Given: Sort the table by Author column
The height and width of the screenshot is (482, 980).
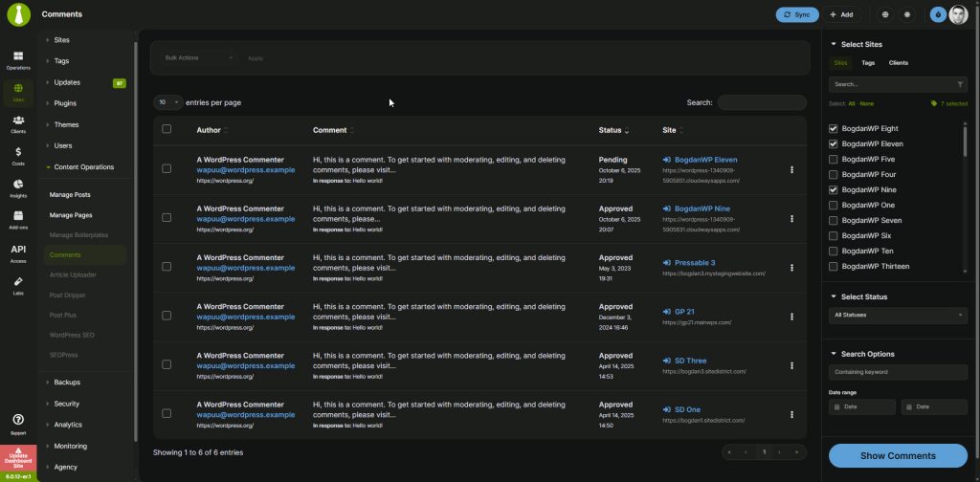Looking at the screenshot, I should tap(212, 130).
